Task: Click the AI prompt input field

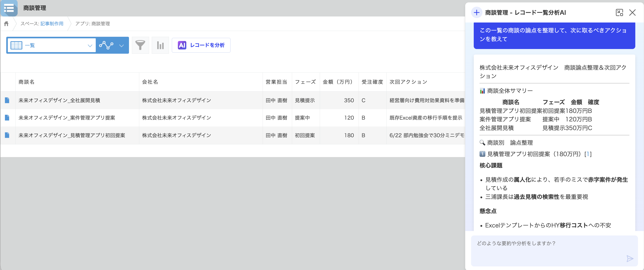Action: click(554, 251)
